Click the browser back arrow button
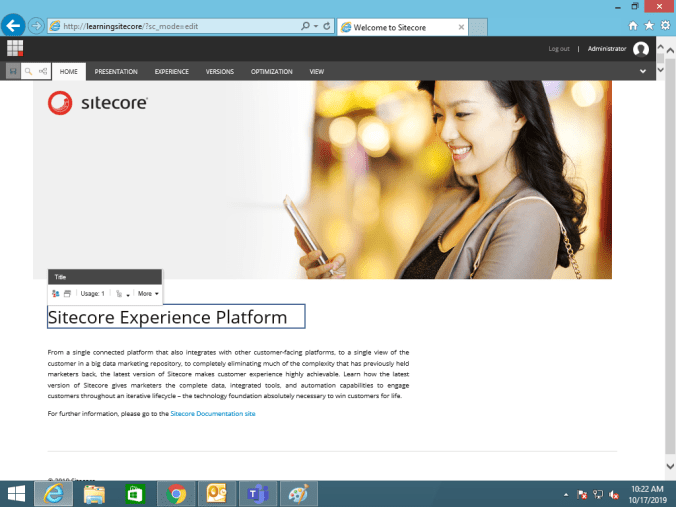This screenshot has width=676, height=507. [x=15, y=26]
